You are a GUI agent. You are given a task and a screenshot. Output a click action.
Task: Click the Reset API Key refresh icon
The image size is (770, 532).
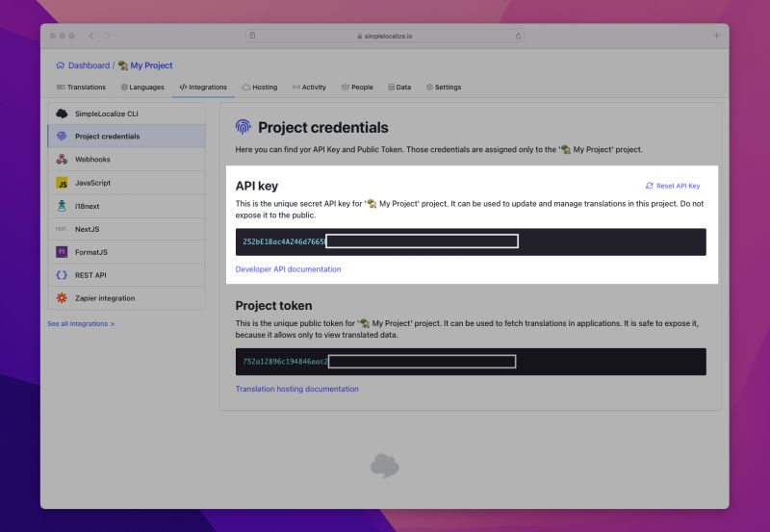(649, 186)
